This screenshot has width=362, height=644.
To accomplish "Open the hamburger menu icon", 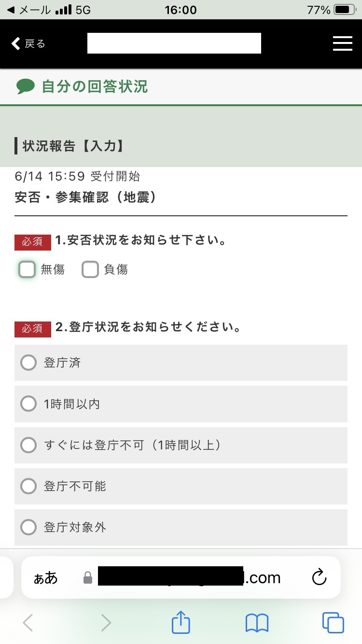I will click(342, 43).
